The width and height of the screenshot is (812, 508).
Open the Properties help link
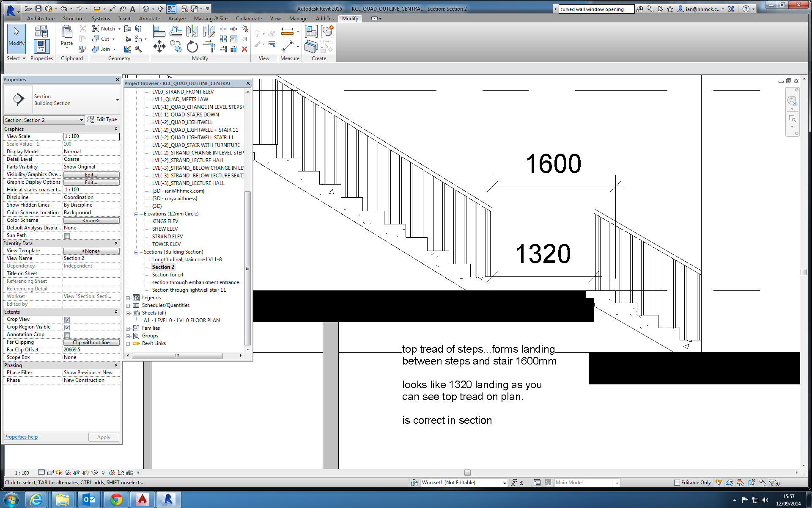point(21,437)
